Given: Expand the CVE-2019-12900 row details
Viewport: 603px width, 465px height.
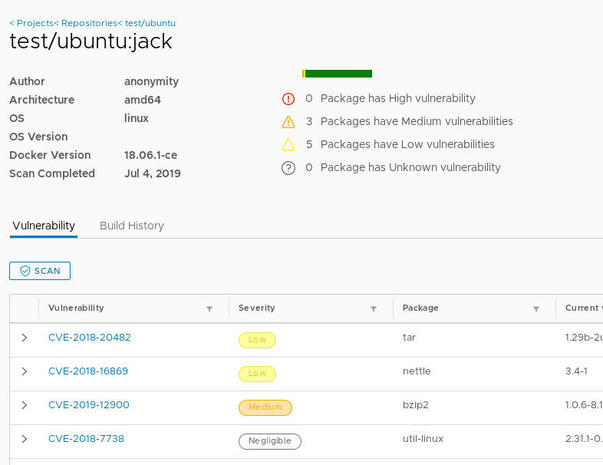Looking at the screenshot, I should (x=24, y=406).
